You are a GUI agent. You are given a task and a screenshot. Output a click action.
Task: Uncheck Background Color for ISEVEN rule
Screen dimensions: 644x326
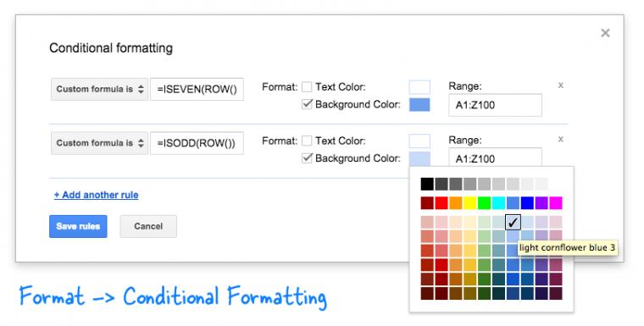307,104
